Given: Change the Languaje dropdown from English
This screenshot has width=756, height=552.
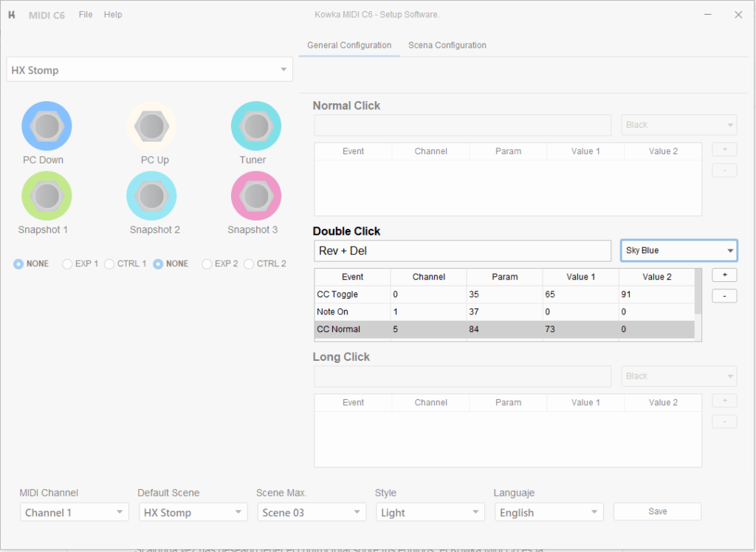Looking at the screenshot, I should (x=549, y=512).
